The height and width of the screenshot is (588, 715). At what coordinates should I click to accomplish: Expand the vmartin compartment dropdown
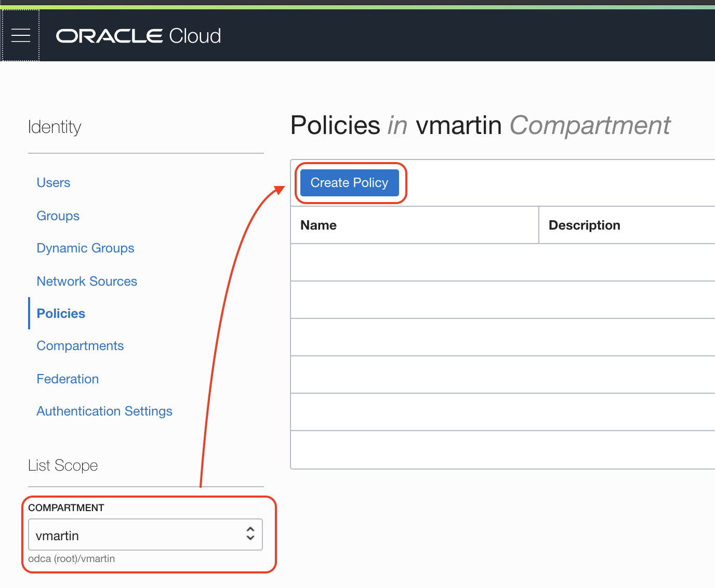pos(145,534)
